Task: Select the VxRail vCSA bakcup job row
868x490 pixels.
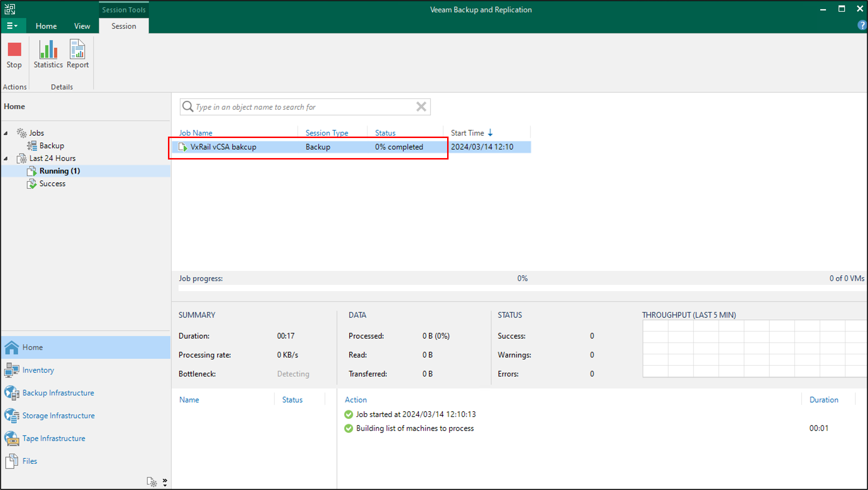Action: click(351, 147)
